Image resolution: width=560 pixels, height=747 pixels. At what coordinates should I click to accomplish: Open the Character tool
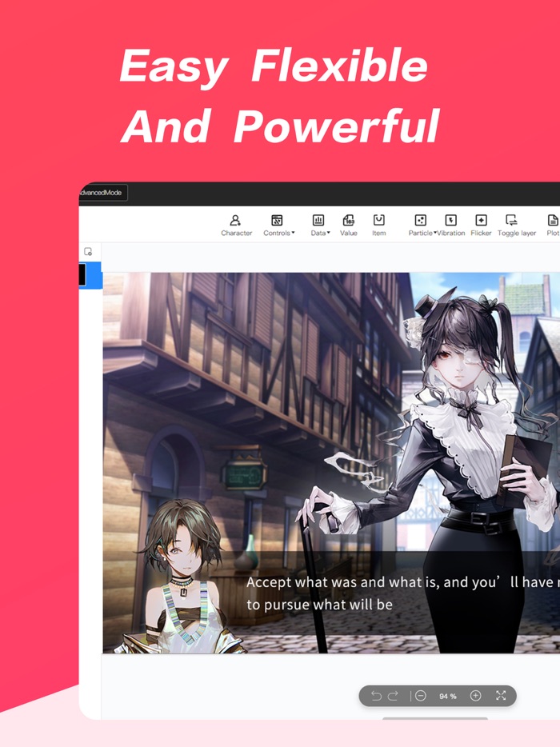236,225
